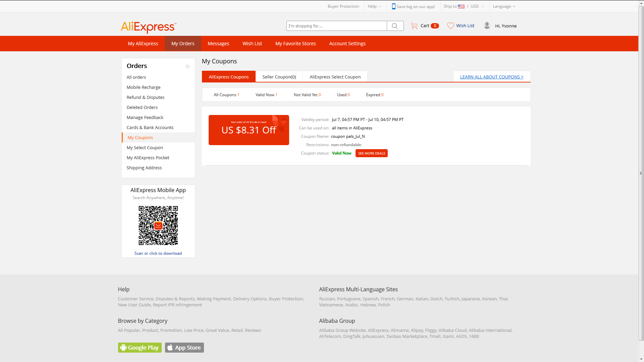The height and width of the screenshot is (362, 644).
Task: Open Russian language site link
Action: [x=327, y=299]
